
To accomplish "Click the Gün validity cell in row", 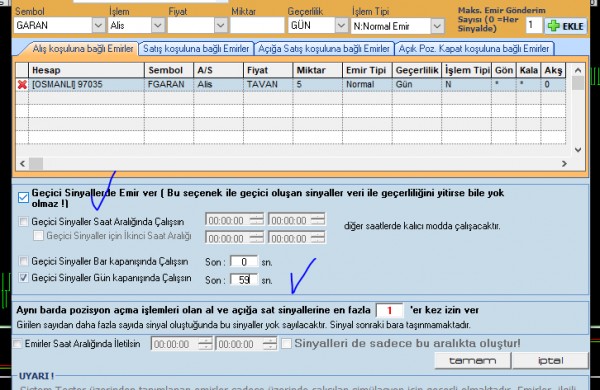I will [x=417, y=84].
